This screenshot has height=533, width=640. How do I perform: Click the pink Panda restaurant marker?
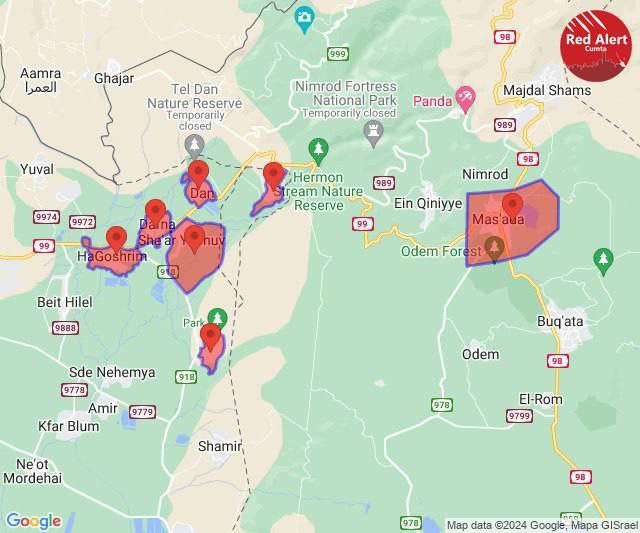click(465, 100)
